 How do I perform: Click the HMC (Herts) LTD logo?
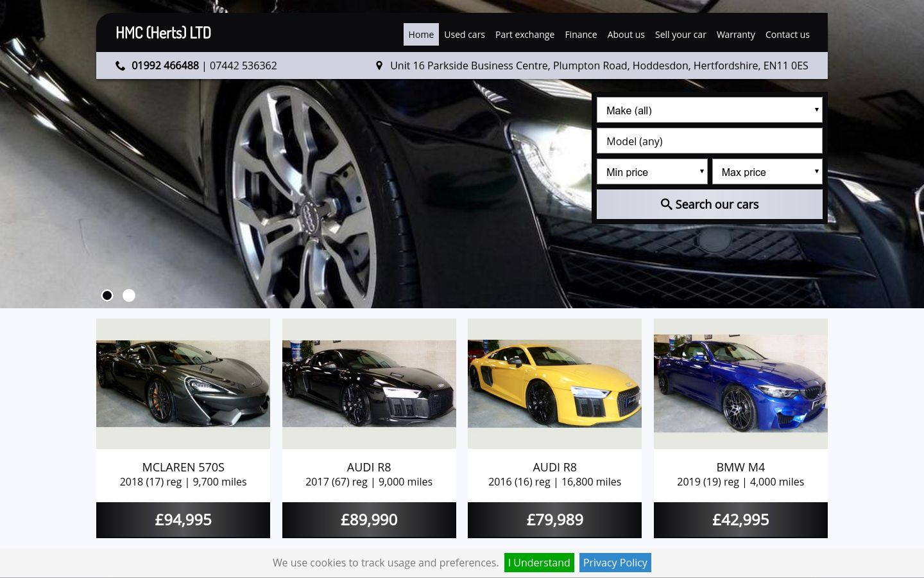point(164,33)
